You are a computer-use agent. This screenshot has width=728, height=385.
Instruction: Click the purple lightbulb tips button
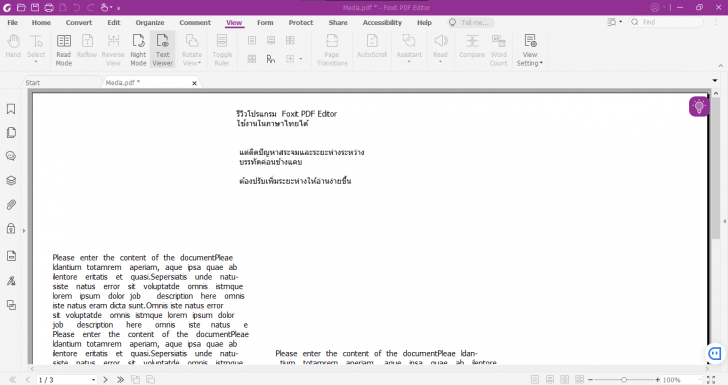pyautogui.click(x=699, y=107)
